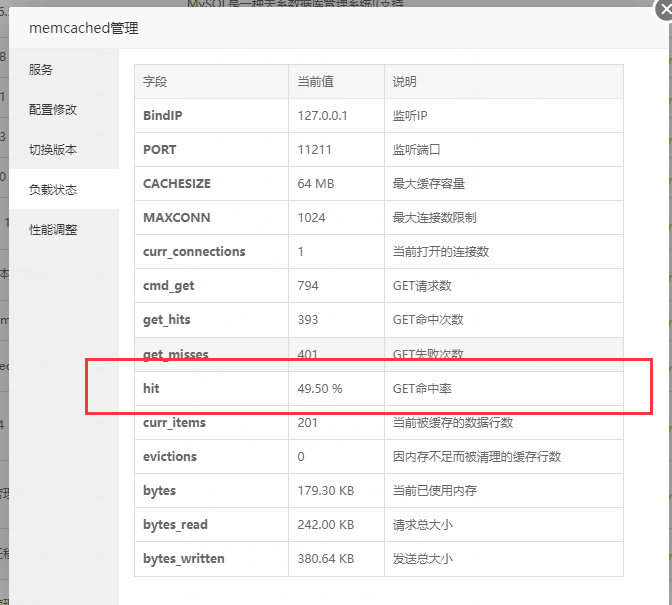Click the 最大连接数限制 description

[x=435, y=218]
